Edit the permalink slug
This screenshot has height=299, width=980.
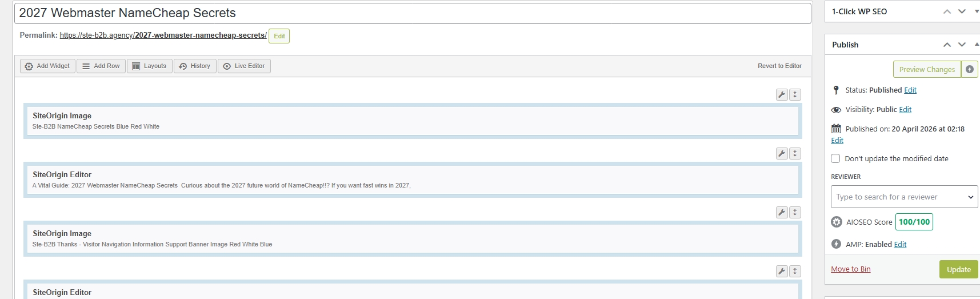(279, 36)
